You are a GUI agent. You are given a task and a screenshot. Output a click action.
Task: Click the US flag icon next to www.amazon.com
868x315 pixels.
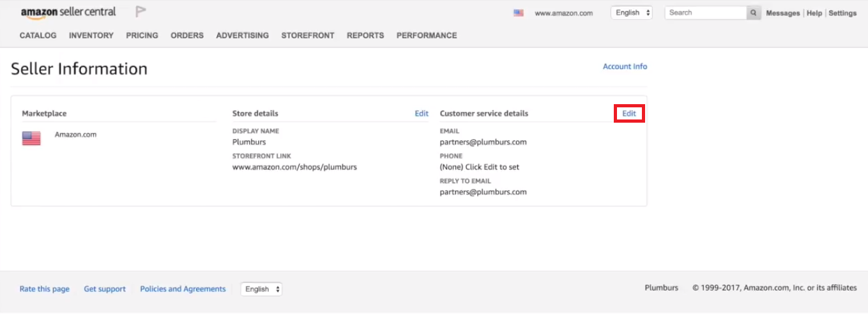coord(519,13)
